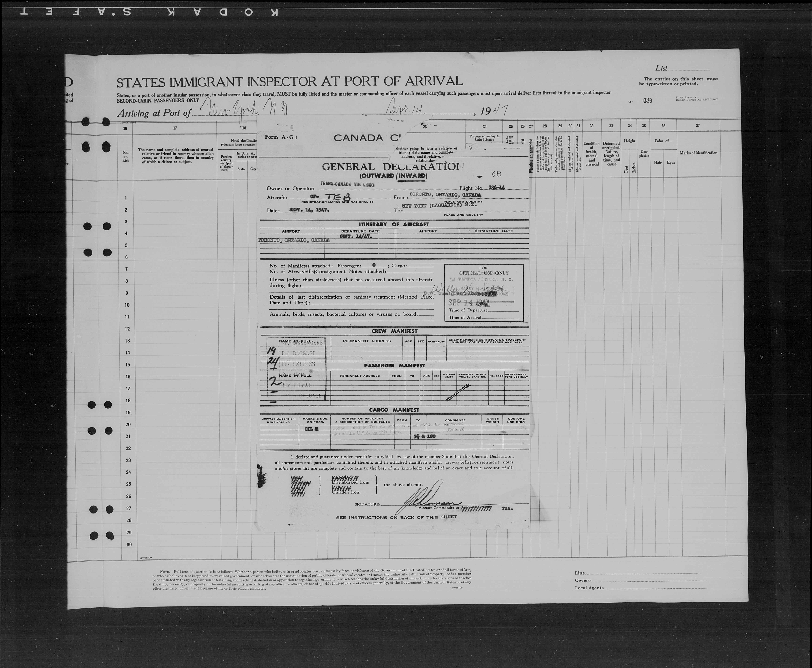Click 'FOR OFFICIAL USE ONLY' box heading
Screen dimensions: 812x668
pyautogui.click(x=484, y=271)
